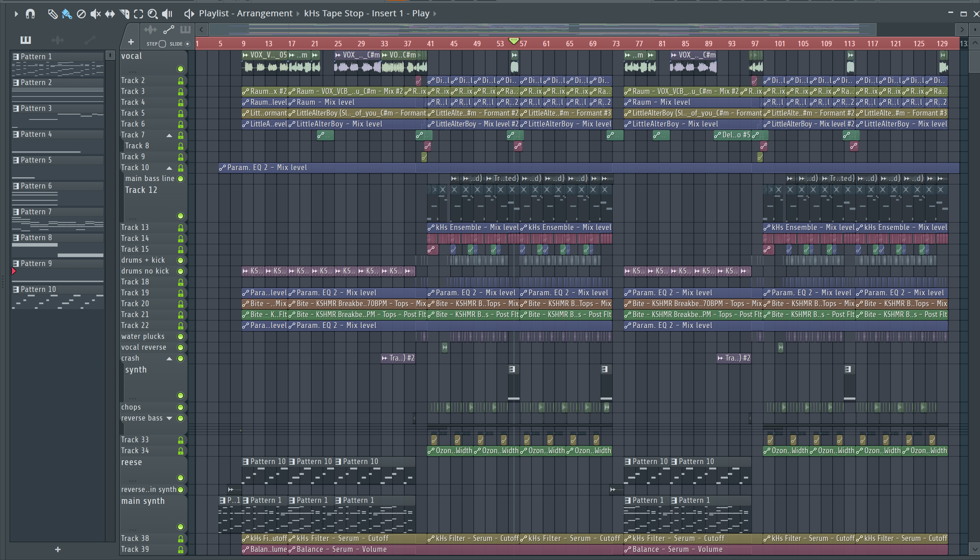The width and height of the screenshot is (980, 560).
Task: Select first Tra..) #2 crash clip
Action: tap(398, 358)
